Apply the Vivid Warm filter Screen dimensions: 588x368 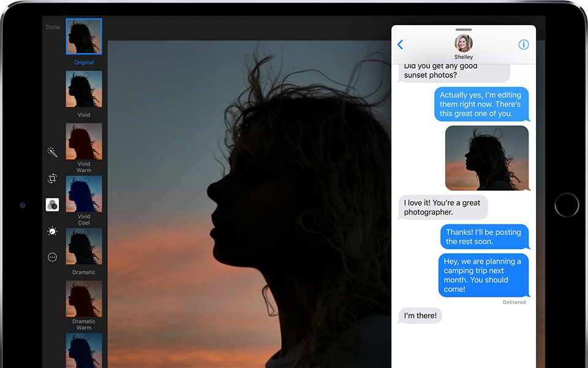pos(84,142)
